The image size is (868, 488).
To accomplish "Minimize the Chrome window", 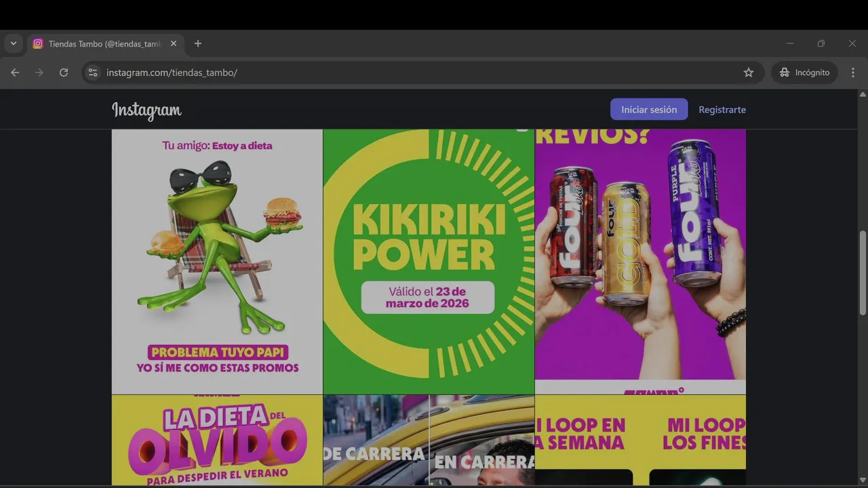I will [790, 43].
